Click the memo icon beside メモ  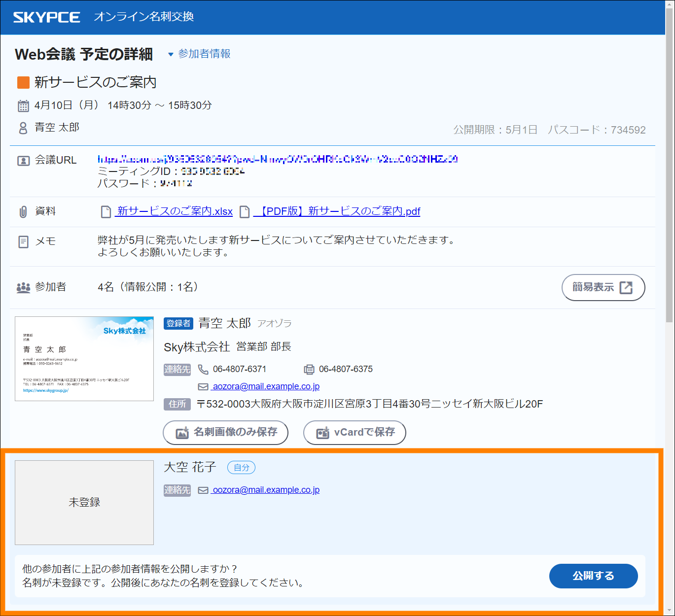[23, 241]
